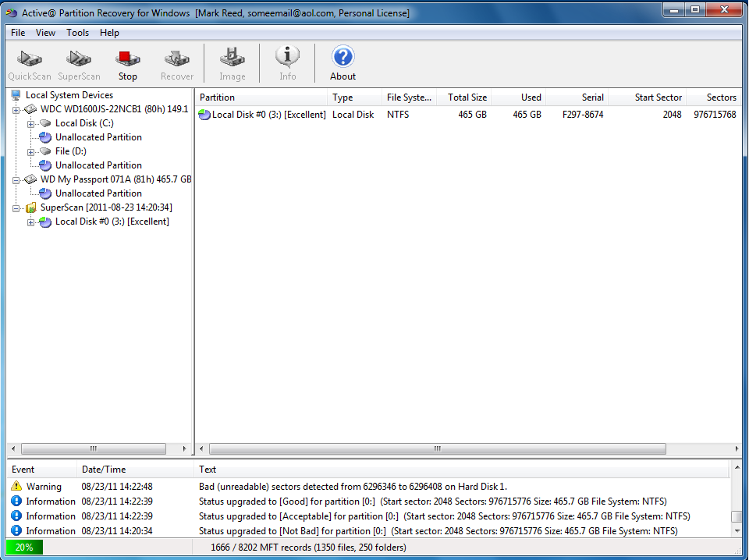Click the Recover toolbar icon
The image size is (749, 560).
(x=177, y=58)
